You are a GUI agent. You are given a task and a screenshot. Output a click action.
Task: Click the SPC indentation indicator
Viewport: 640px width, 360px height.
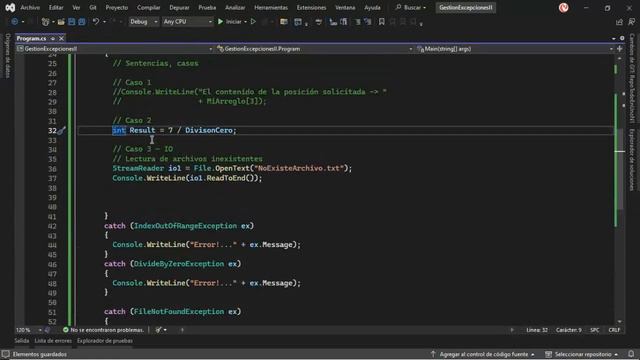(595, 330)
